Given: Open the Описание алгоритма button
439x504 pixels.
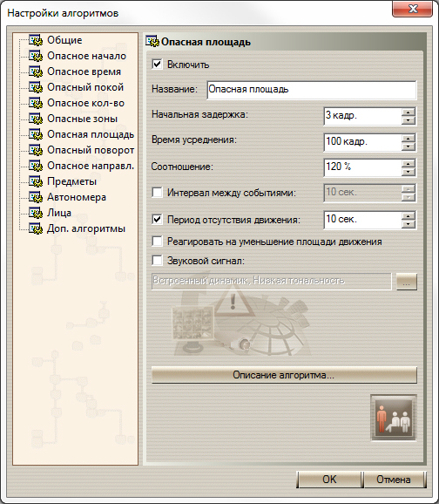Looking at the screenshot, I should 284,375.
